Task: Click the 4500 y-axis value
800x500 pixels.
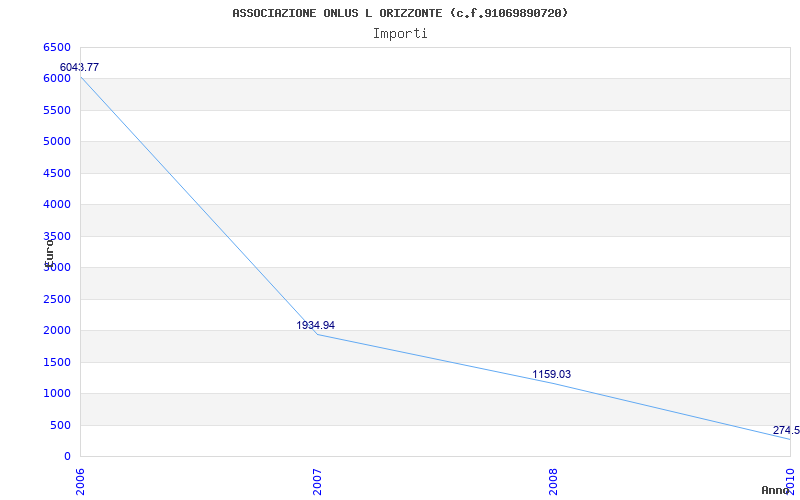Action: pyautogui.click(x=57, y=173)
